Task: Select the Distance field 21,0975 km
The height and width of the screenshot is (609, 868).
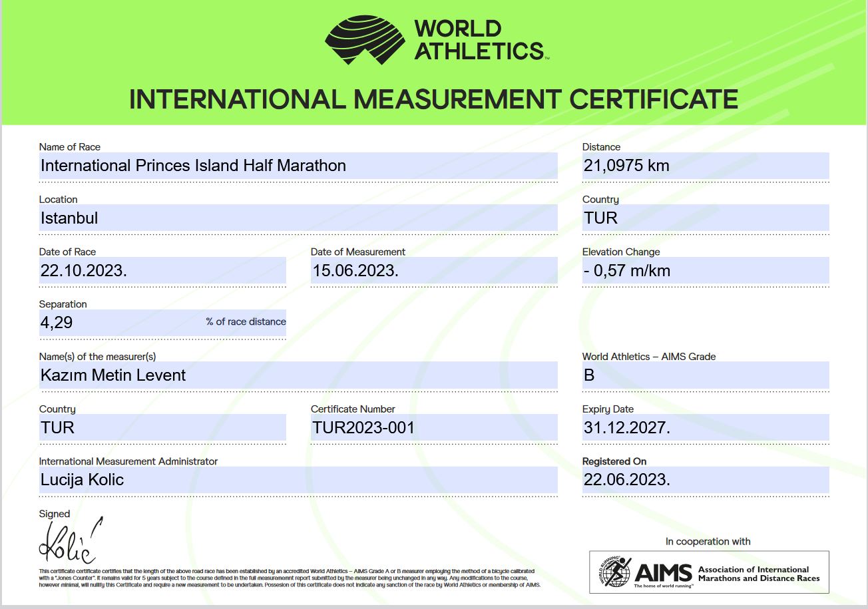Action: pyautogui.click(x=706, y=166)
